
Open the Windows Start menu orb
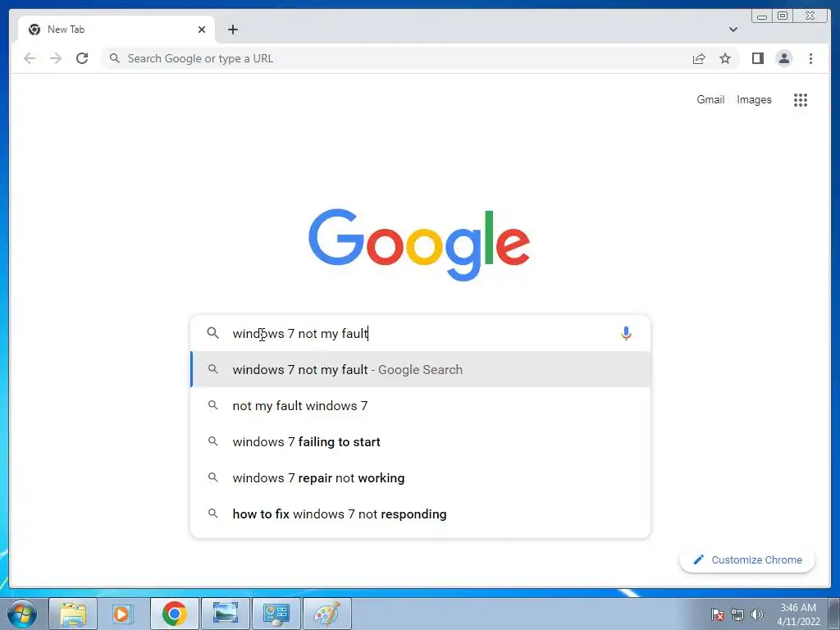(x=22, y=614)
